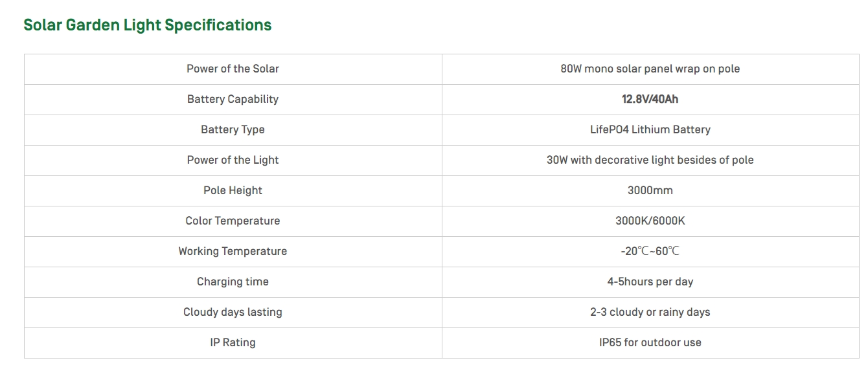This screenshot has width=868, height=365.
Task: Click the 2-3 cloudy or rainy days text
Action: [650, 312]
